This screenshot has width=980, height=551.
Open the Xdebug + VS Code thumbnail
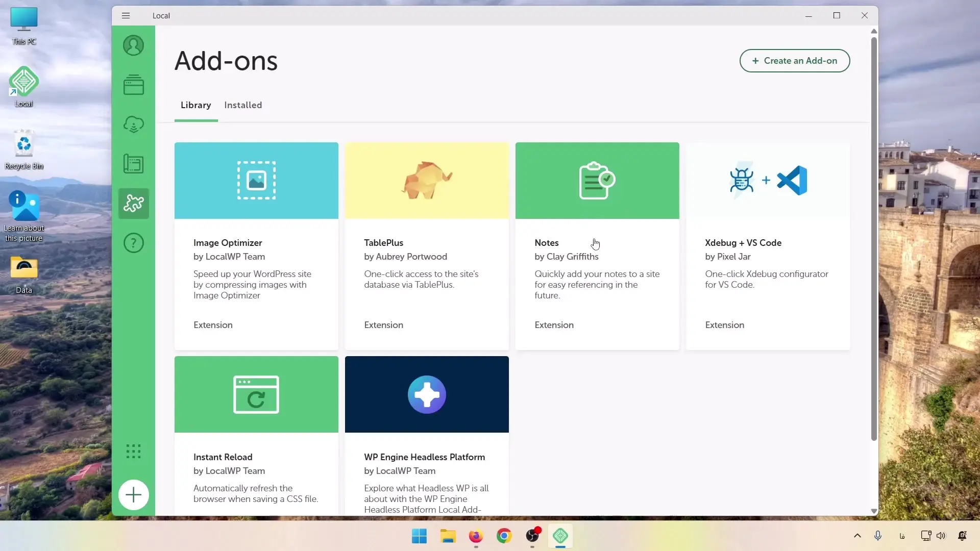click(x=768, y=181)
